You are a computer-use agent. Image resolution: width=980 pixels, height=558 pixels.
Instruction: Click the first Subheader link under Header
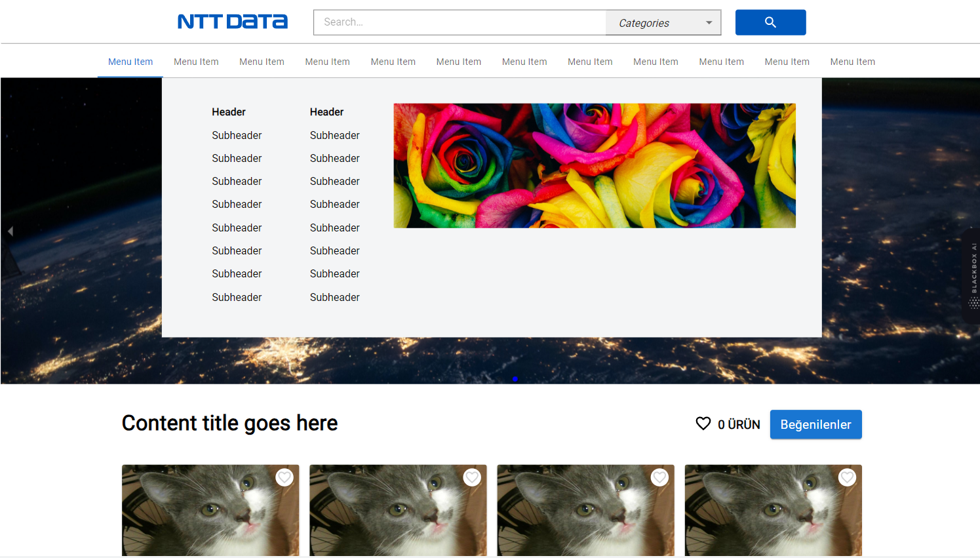click(236, 135)
